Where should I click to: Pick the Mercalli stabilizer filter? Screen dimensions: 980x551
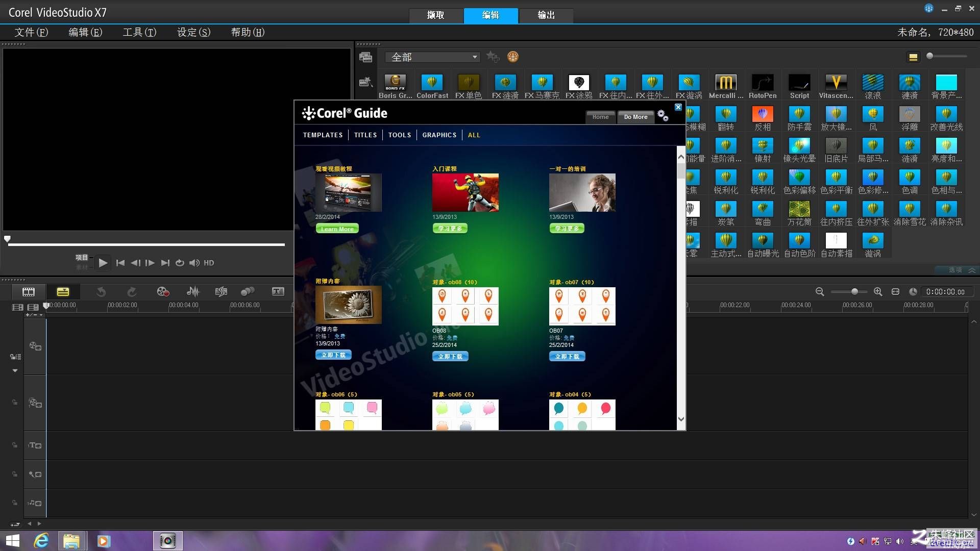pos(726,82)
